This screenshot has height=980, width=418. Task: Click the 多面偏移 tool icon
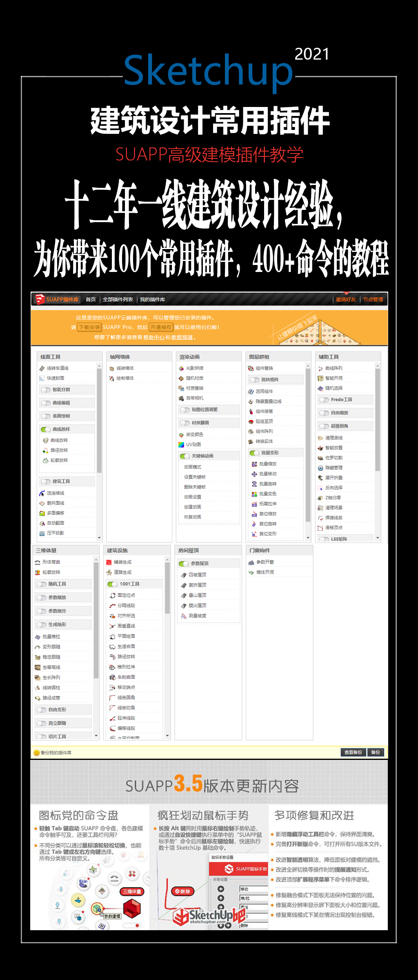(x=42, y=513)
